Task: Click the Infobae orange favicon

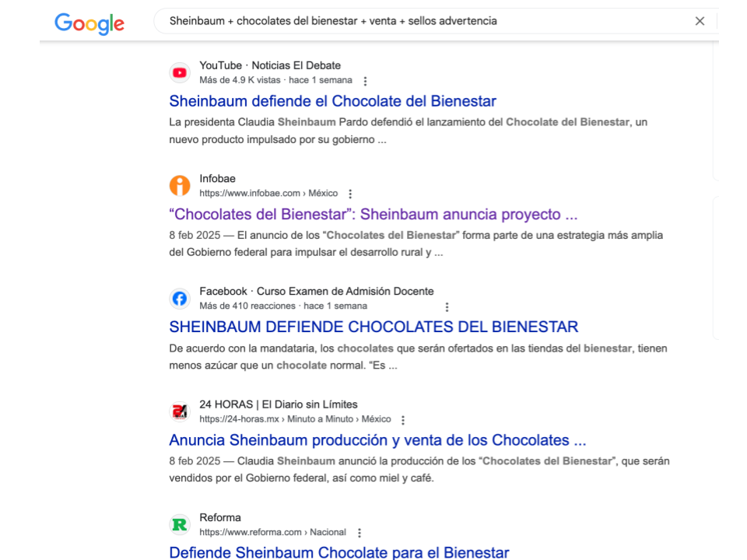Action: [180, 186]
